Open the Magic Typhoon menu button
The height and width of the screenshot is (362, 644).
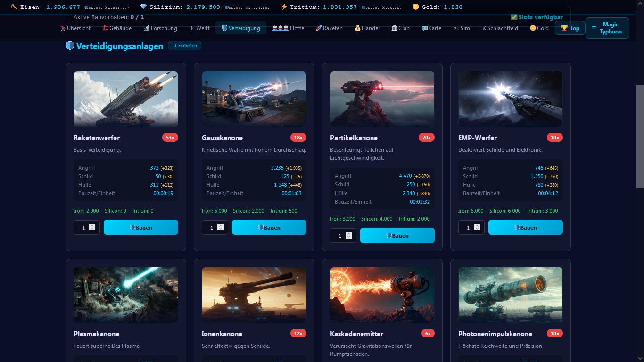(607, 28)
